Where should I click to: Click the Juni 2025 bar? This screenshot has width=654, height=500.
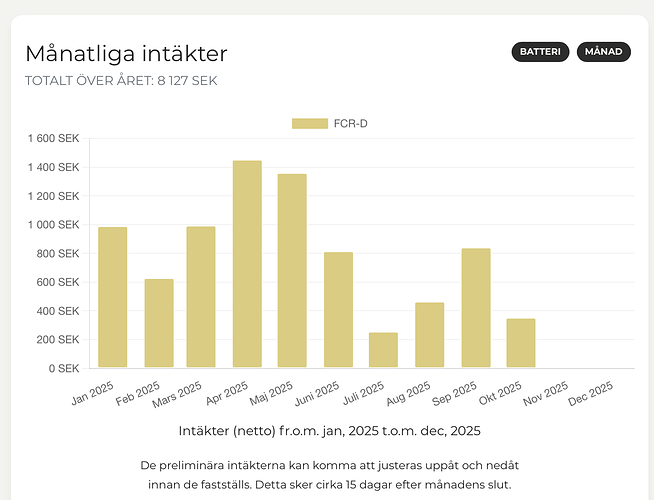pyautogui.click(x=338, y=310)
